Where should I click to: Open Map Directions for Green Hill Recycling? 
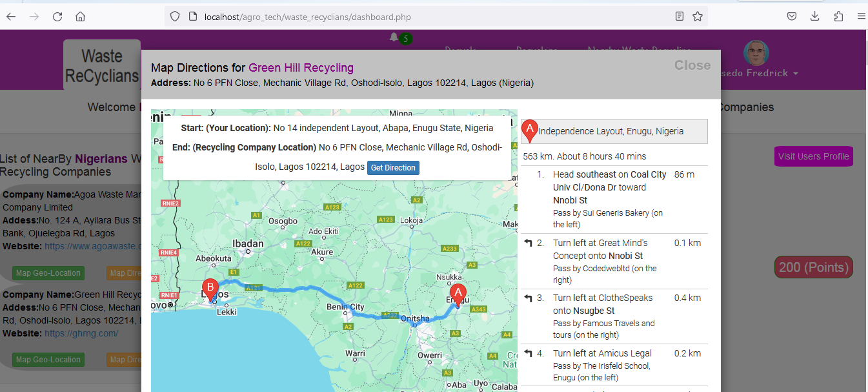(x=125, y=360)
